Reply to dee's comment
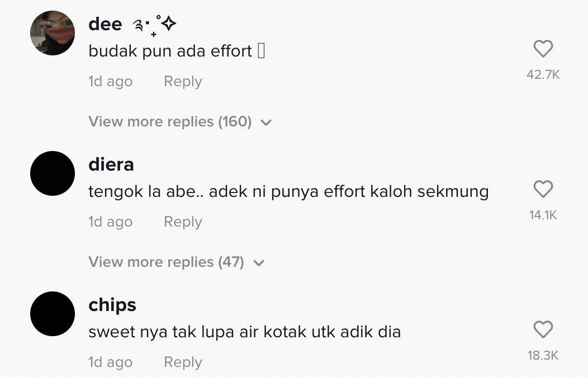Viewport: 588px width, 377px height. [x=183, y=82]
